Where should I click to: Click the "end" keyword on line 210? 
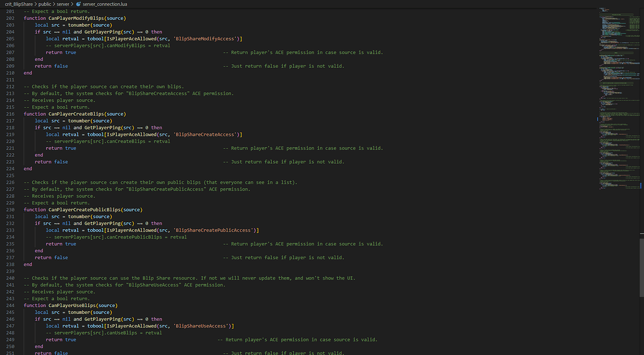27,73
